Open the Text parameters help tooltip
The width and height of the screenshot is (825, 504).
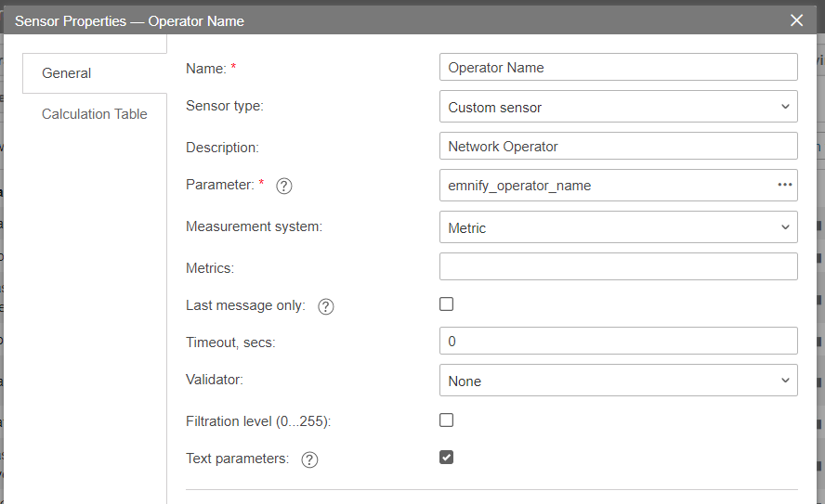click(x=309, y=459)
